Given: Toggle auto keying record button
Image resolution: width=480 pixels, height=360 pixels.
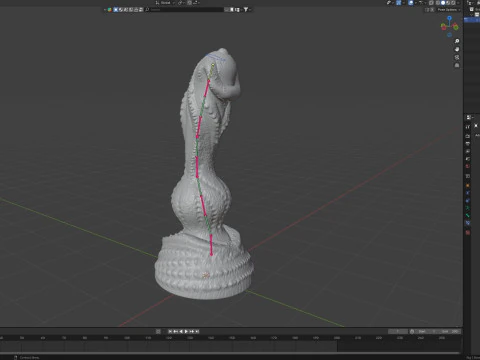Looking at the screenshot, I should 158,331.
